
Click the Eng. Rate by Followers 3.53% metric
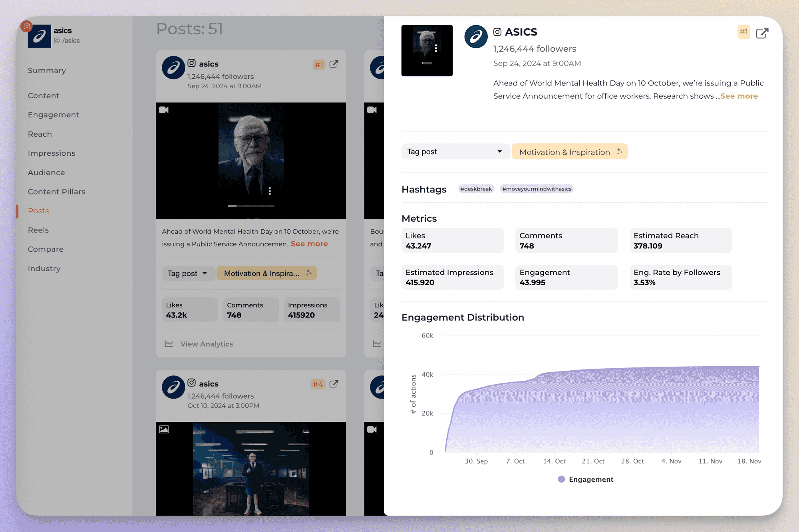(681, 277)
